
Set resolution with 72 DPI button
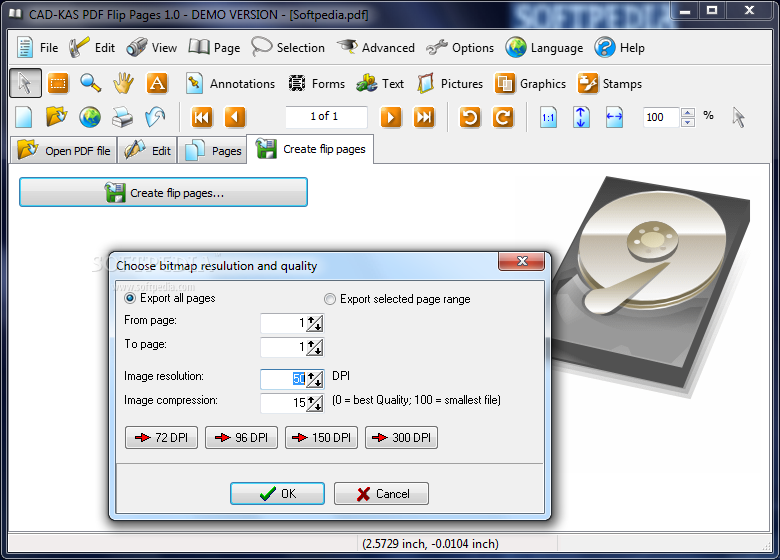[x=161, y=438]
